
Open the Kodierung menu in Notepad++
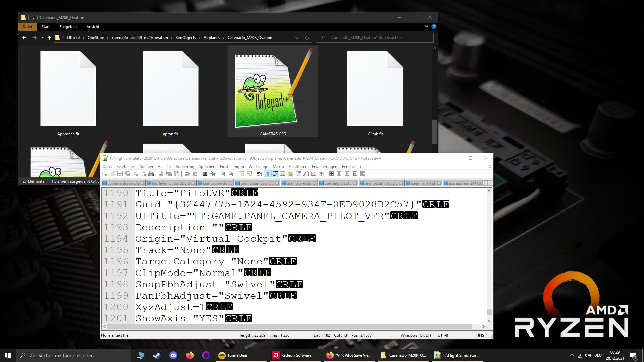coord(185,167)
